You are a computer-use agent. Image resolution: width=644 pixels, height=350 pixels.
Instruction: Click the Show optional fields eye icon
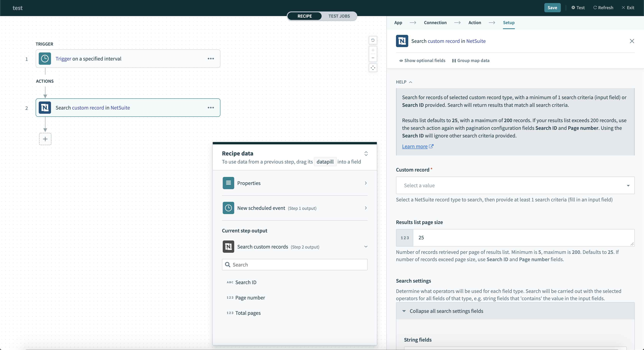pos(400,60)
